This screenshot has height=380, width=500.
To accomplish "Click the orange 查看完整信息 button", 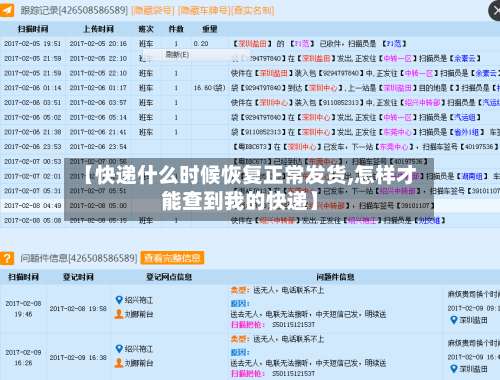I will click(x=172, y=258).
